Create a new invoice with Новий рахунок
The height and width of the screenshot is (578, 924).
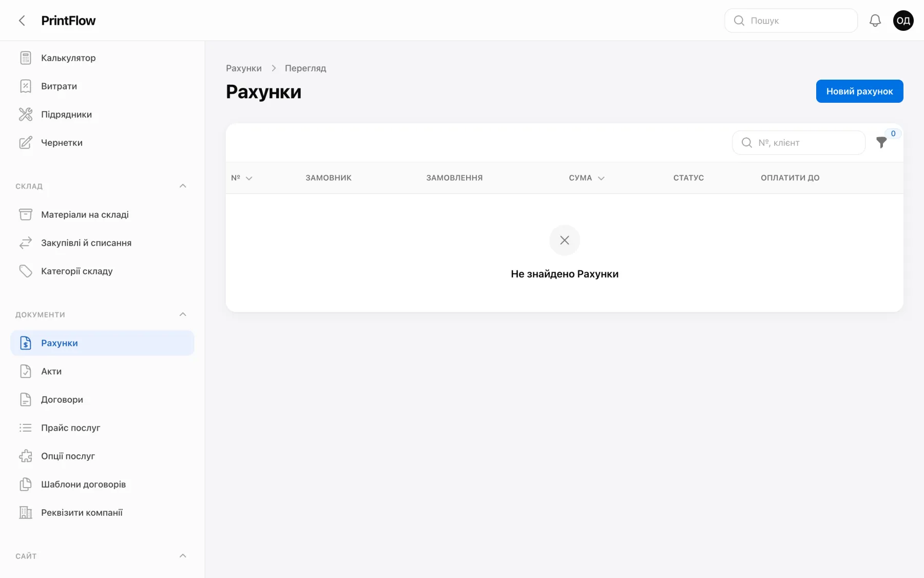coord(860,91)
